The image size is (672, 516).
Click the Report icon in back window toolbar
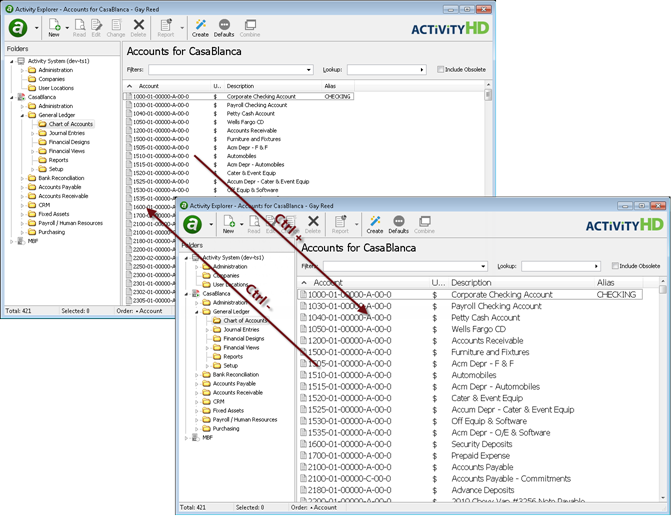(x=165, y=27)
